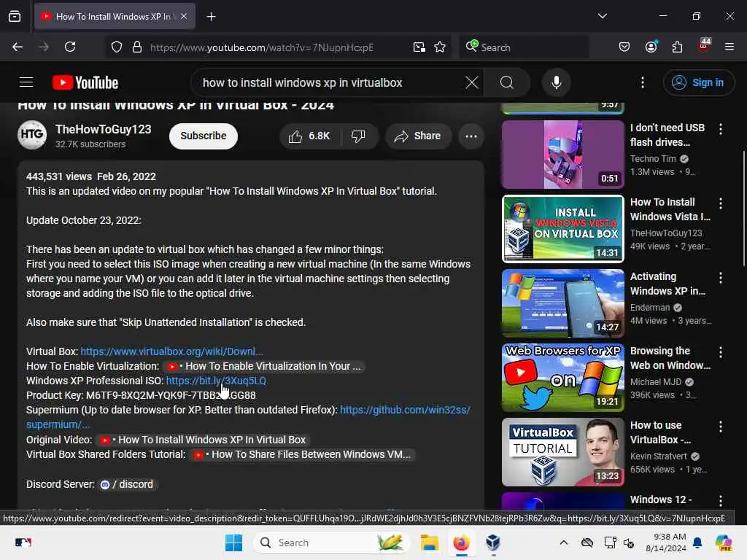Open the Discord server link

(x=127, y=484)
